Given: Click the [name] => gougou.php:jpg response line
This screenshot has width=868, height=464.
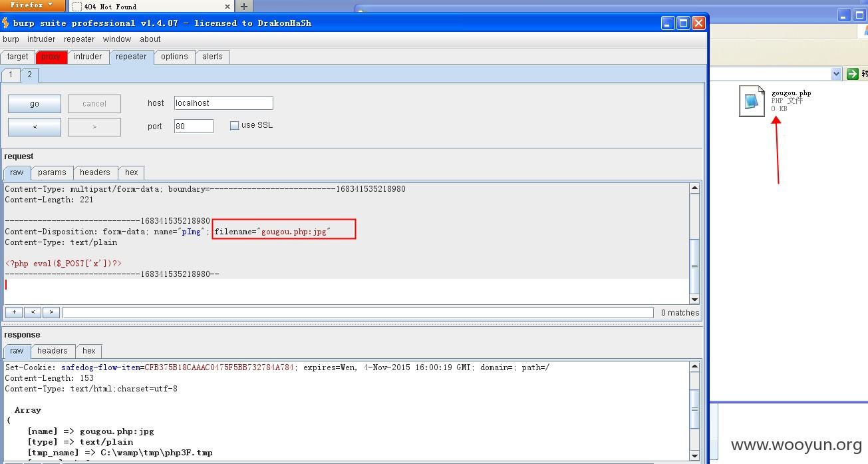Looking at the screenshot, I should (90, 431).
